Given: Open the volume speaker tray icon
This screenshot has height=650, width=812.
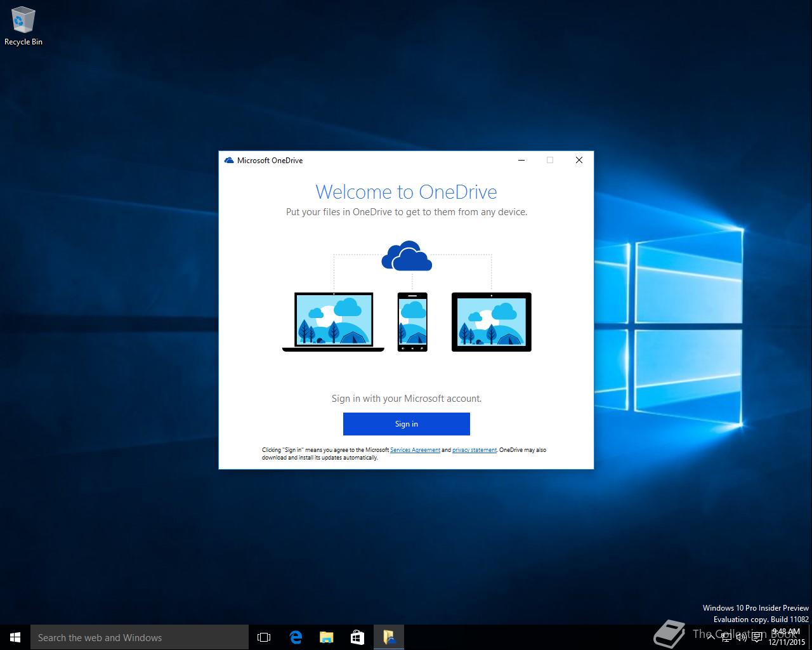Looking at the screenshot, I should (742, 637).
